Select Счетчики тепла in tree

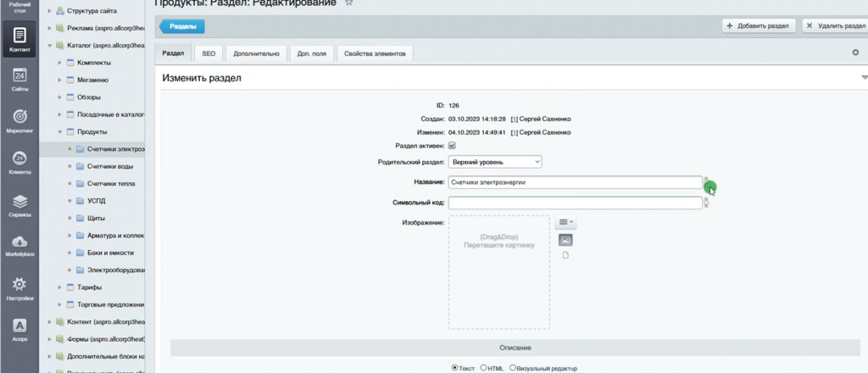click(x=111, y=184)
